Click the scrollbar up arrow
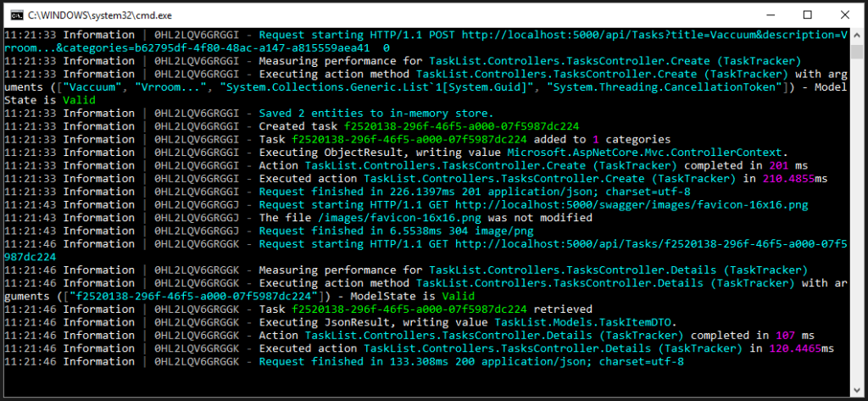The image size is (868, 401). point(857,36)
